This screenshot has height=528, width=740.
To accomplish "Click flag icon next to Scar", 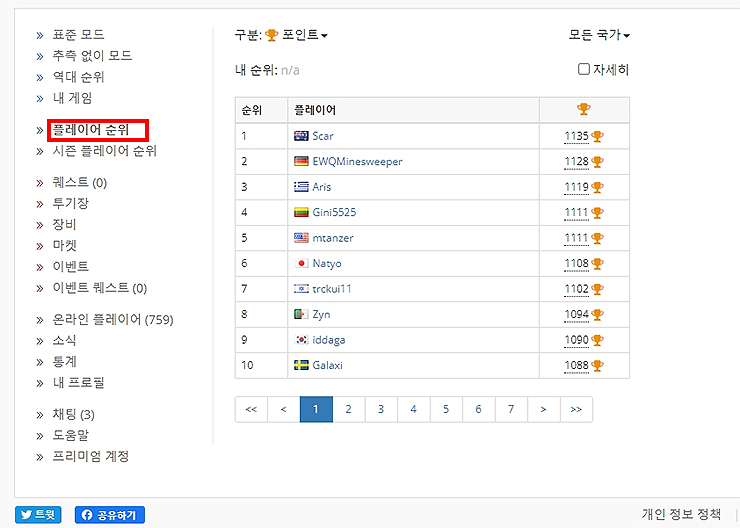I will tap(301, 136).
